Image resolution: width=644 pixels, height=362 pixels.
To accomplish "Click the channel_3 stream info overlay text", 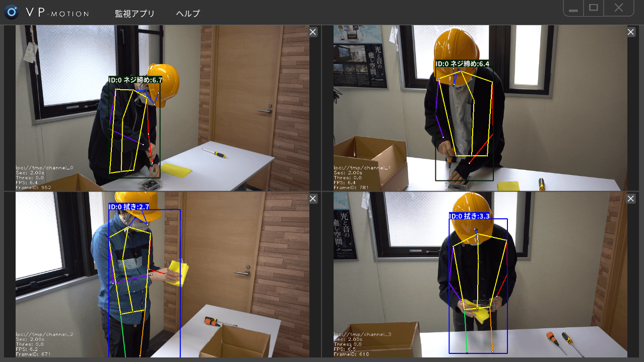I will tap(356, 344).
